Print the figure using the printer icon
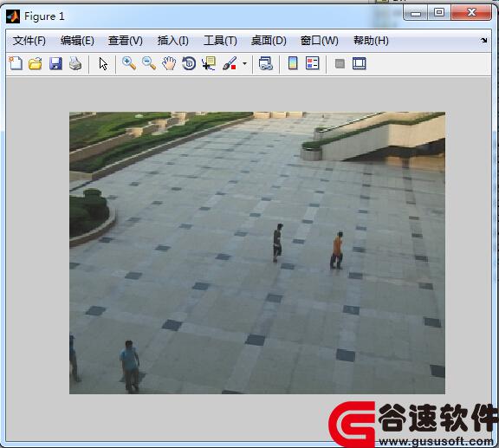 pos(75,63)
